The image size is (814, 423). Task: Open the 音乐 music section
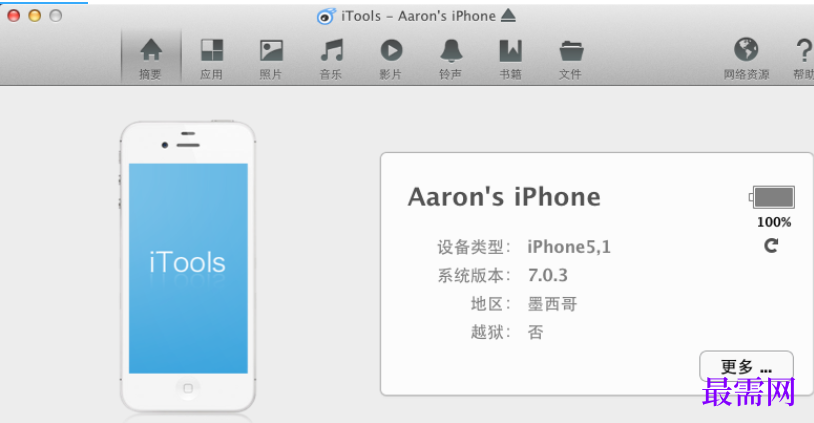coord(331,59)
